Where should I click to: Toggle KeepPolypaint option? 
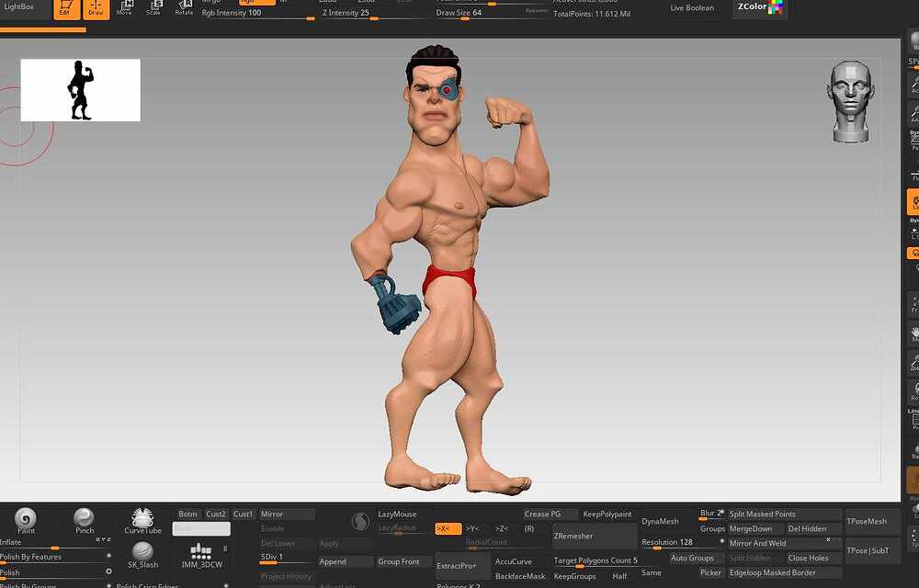tap(607, 514)
